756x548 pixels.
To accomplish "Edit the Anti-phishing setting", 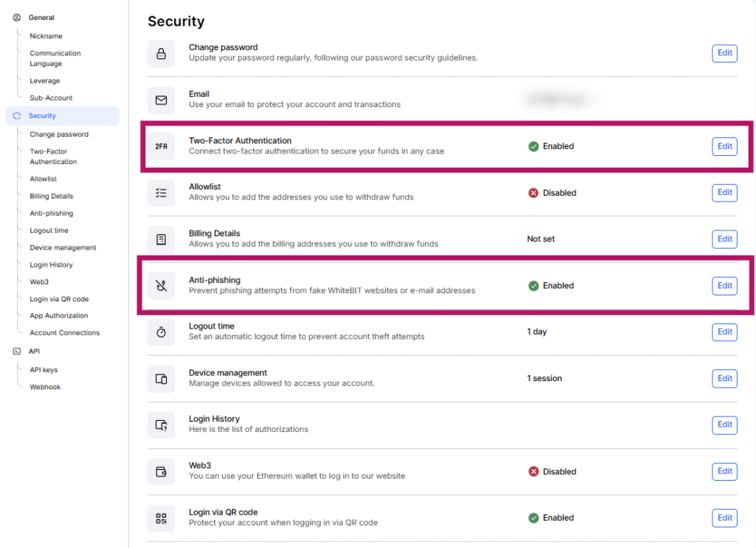I will tap(724, 285).
